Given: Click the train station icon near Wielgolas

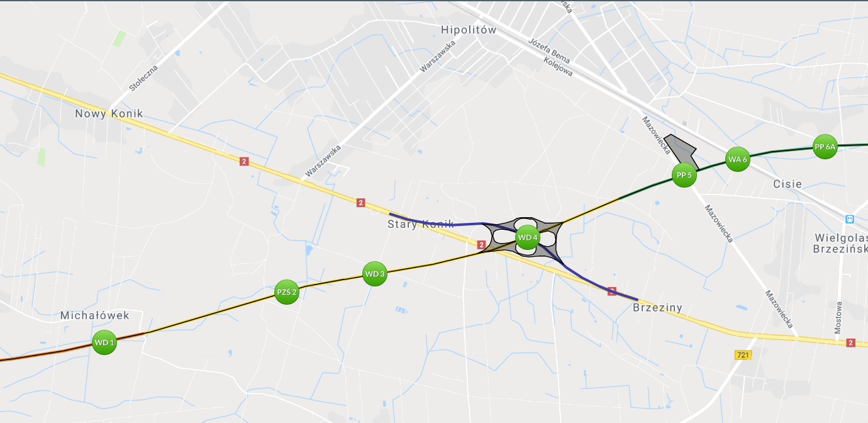Looking at the screenshot, I should [x=850, y=219].
